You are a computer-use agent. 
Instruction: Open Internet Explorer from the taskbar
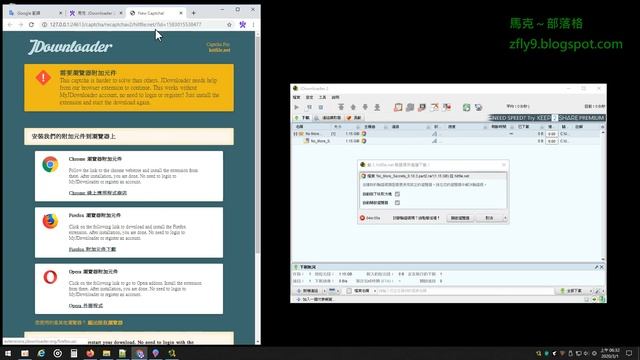coord(41,353)
